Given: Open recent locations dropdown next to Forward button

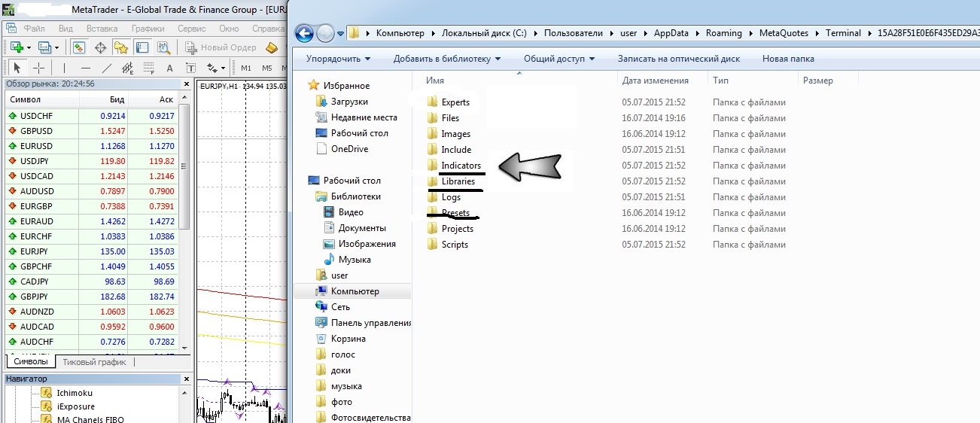Looking at the screenshot, I should pyautogui.click(x=341, y=33).
